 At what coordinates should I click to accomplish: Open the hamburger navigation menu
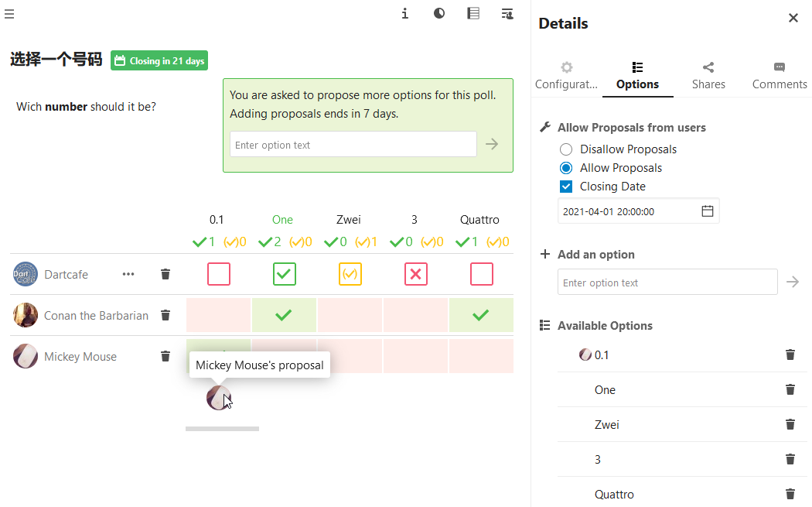click(x=9, y=14)
